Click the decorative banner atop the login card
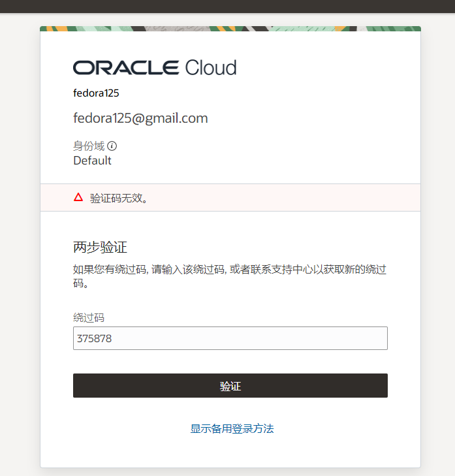This screenshot has height=476, width=455. 230,29
